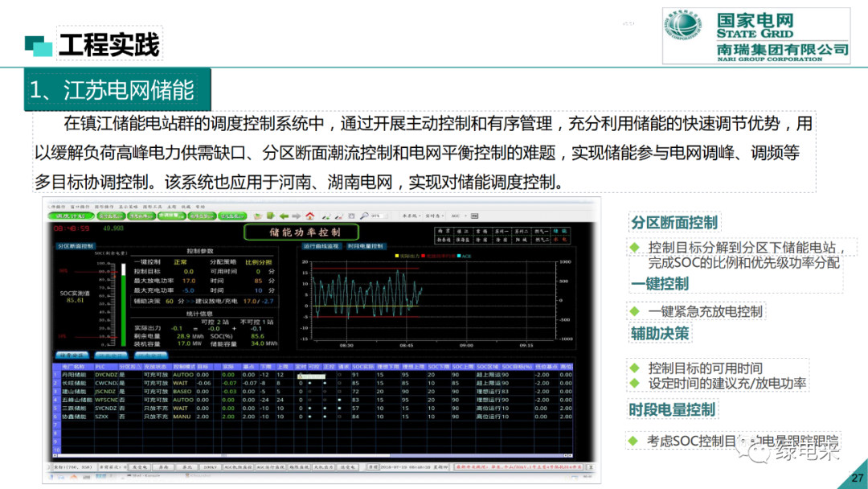Sort by the 控制模式 column header
Image resolution: width=868 pixels, height=489 pixels.
pyautogui.click(x=182, y=367)
